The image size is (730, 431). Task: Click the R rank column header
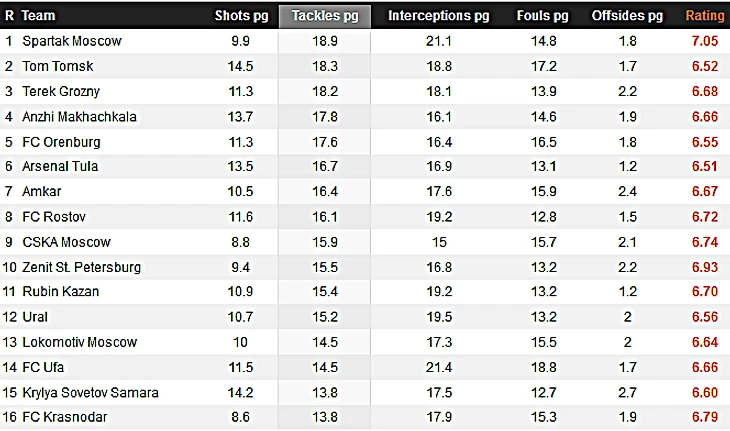(9, 16)
